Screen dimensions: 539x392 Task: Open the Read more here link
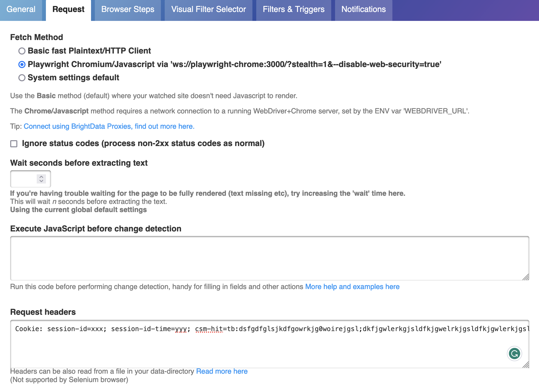222,371
